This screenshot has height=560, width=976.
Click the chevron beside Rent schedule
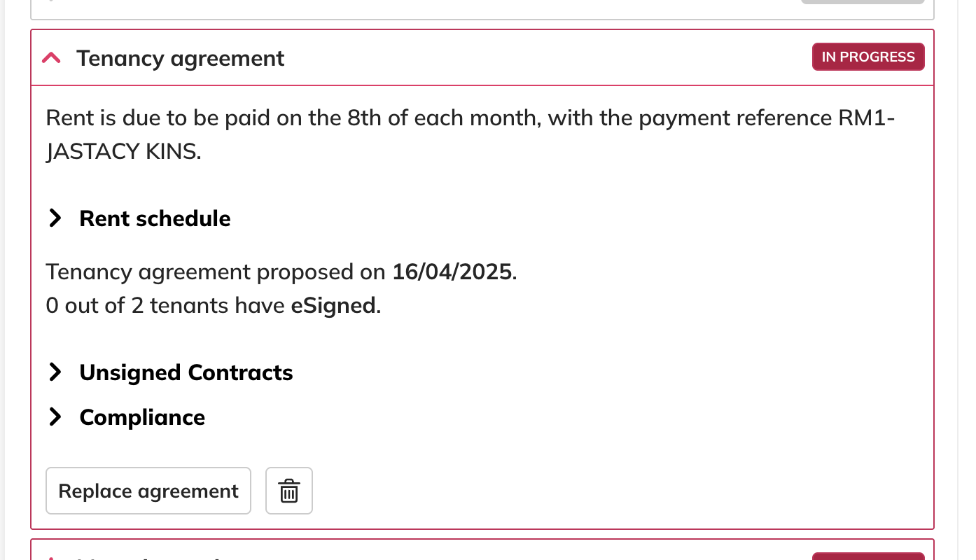tap(55, 218)
